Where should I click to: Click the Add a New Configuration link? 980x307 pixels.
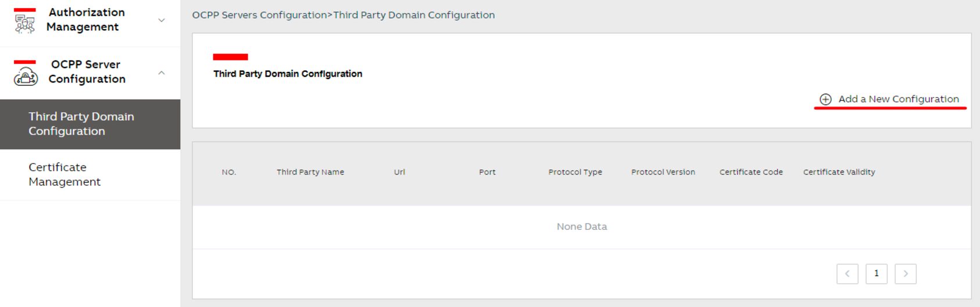(898, 99)
